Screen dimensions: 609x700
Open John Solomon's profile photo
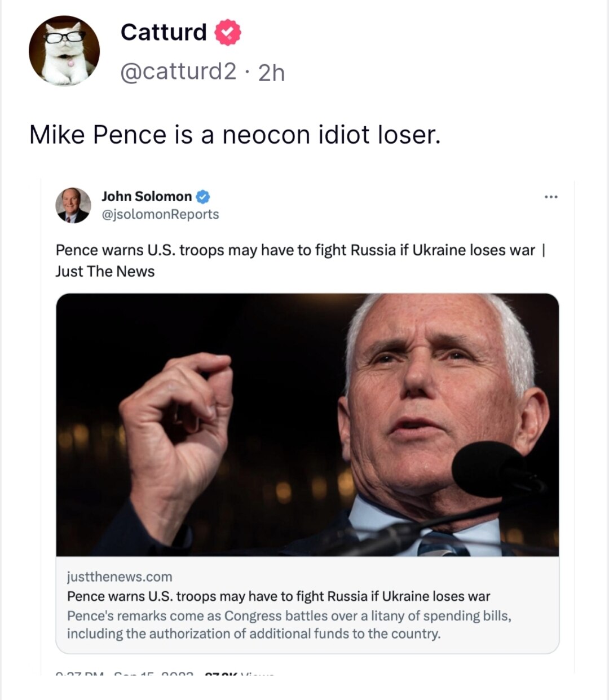pyautogui.click(x=73, y=205)
